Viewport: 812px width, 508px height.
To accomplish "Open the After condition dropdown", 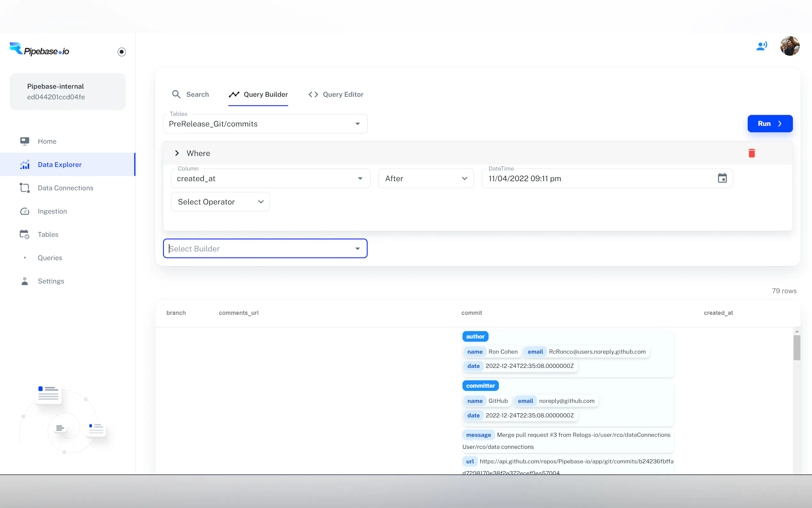I will point(426,179).
